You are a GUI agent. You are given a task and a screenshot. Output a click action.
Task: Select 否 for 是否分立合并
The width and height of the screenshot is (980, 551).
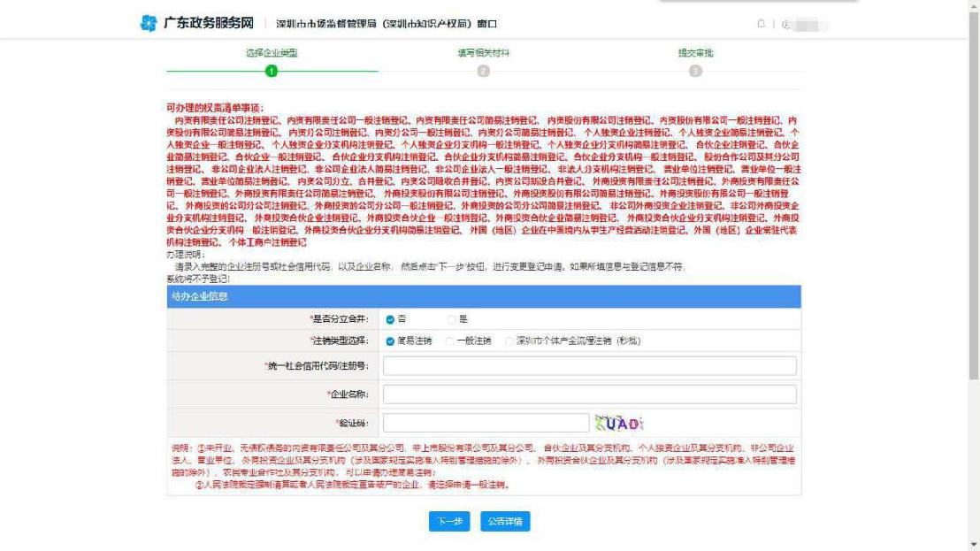tap(390, 318)
